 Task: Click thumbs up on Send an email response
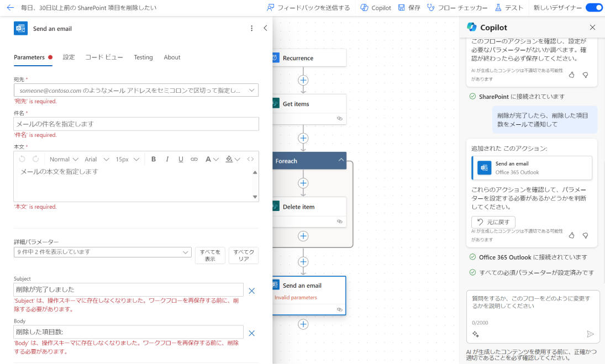(x=571, y=235)
